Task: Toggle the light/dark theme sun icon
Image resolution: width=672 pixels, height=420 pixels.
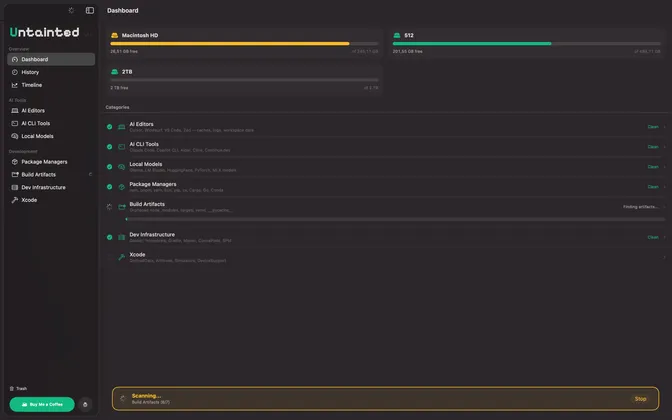Action: (x=71, y=10)
